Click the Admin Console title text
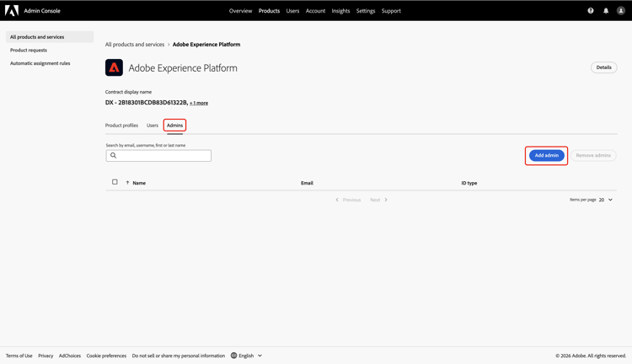Image resolution: width=632 pixels, height=364 pixels. tap(42, 11)
